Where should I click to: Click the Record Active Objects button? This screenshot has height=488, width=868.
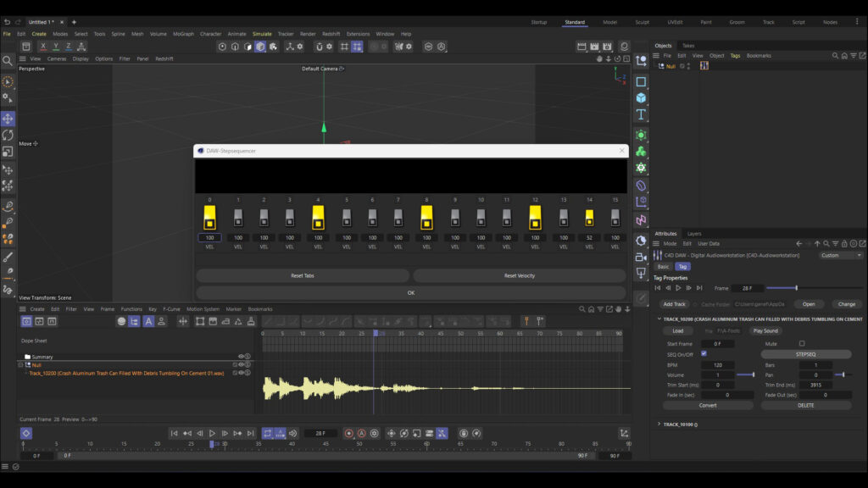tap(348, 434)
